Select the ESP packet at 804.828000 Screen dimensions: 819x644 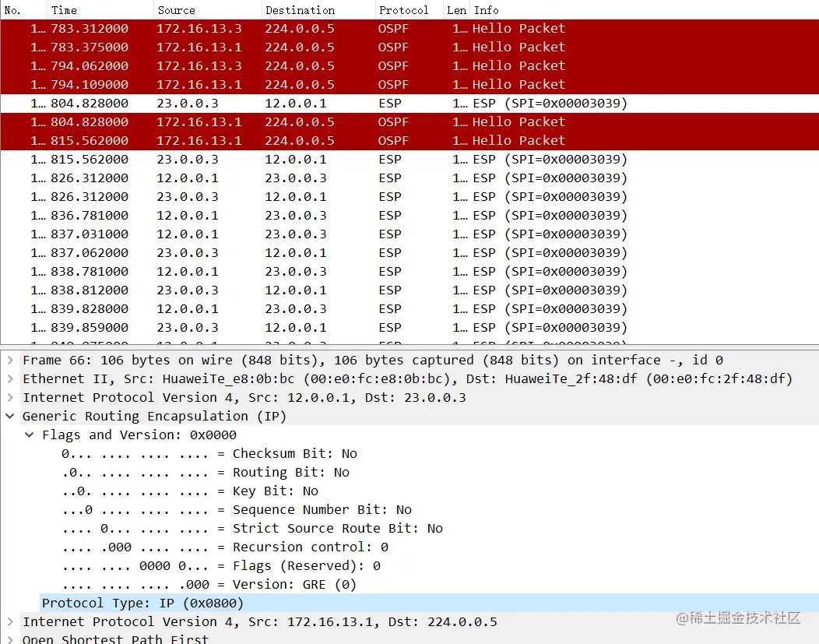point(409,104)
